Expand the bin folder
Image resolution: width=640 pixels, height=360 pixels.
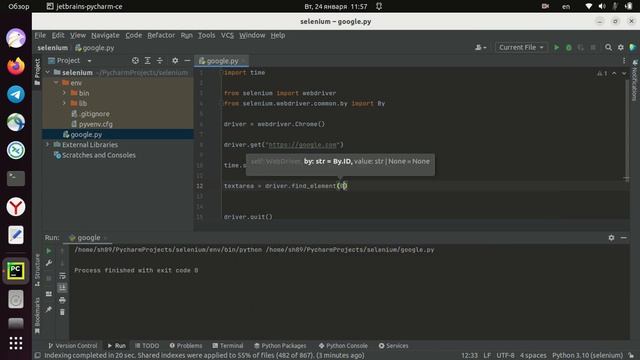[x=64, y=93]
